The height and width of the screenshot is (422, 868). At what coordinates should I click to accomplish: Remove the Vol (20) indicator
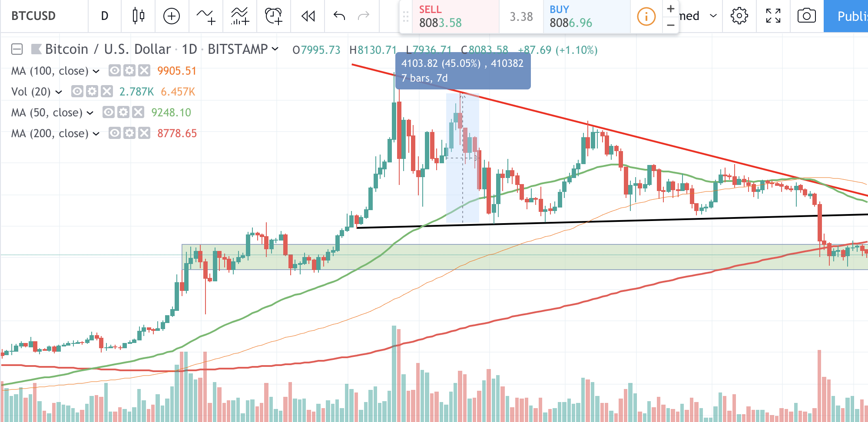pos(107,91)
